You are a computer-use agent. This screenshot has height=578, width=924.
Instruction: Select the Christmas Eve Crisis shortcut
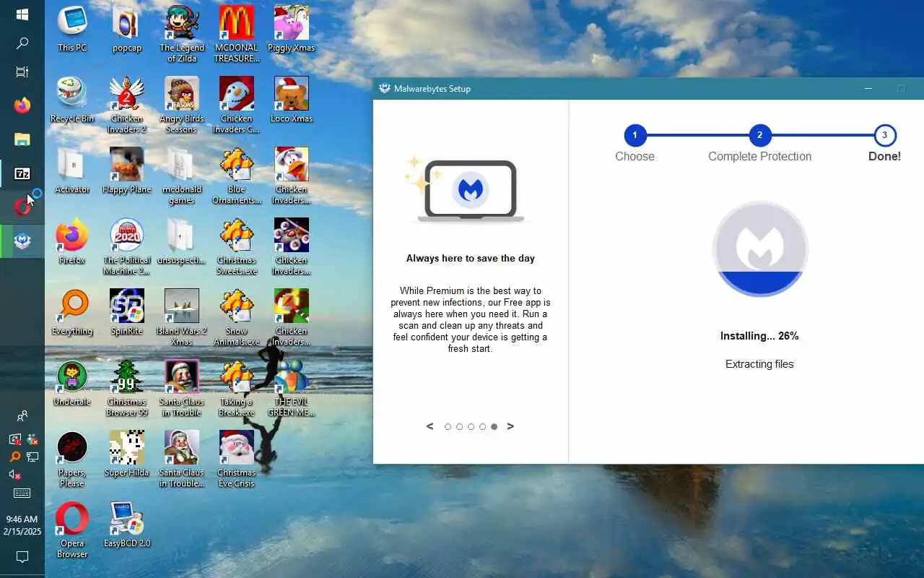click(x=237, y=460)
